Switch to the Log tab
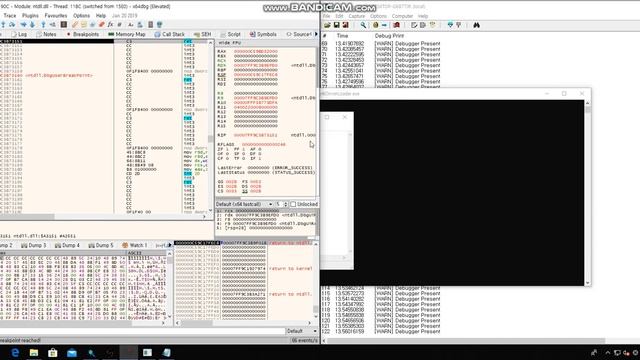This screenshot has height=360, width=640. pyautogui.click(x=19, y=34)
